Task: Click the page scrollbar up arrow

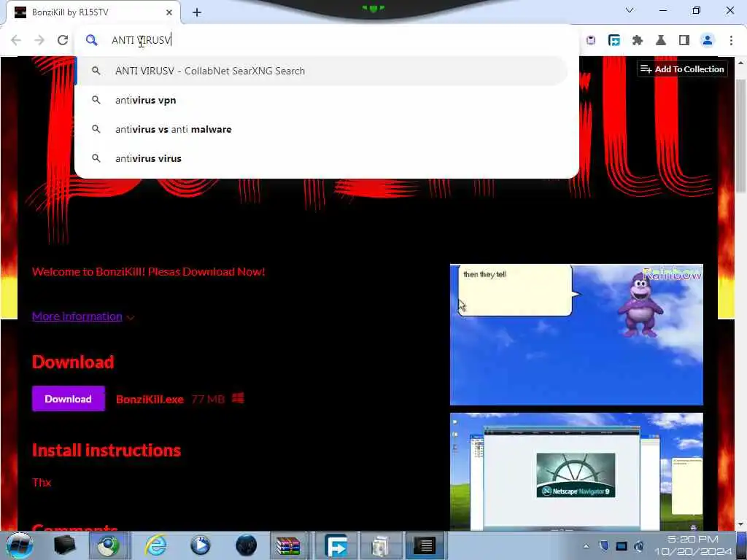Action: coord(740,63)
